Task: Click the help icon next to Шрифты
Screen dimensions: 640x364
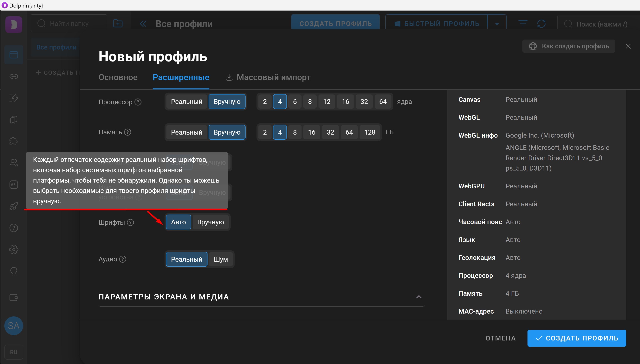Action: [x=130, y=222]
